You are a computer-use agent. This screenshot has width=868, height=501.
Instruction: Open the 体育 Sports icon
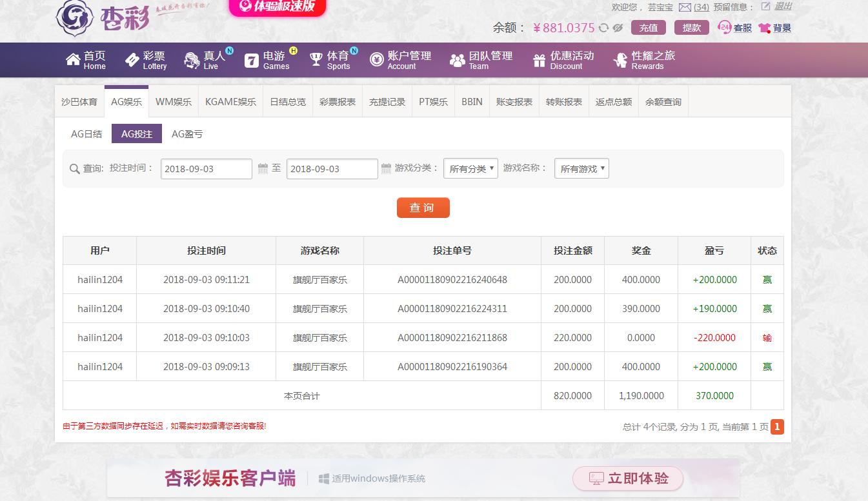(x=316, y=58)
